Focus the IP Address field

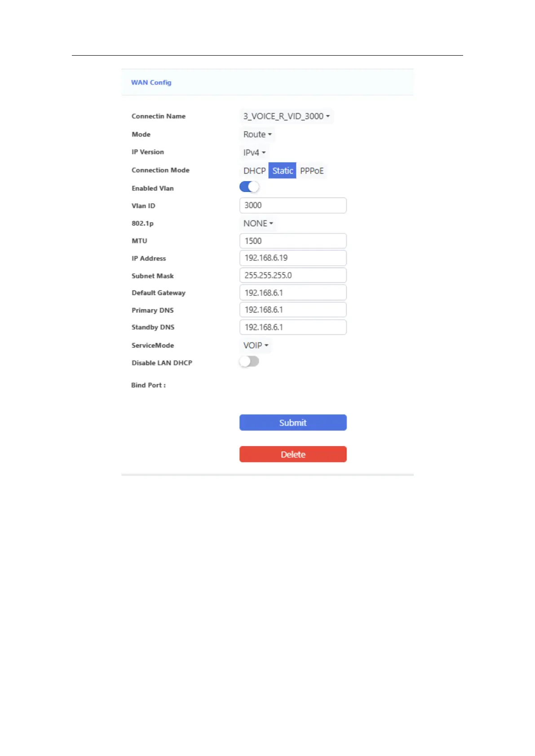click(x=293, y=258)
